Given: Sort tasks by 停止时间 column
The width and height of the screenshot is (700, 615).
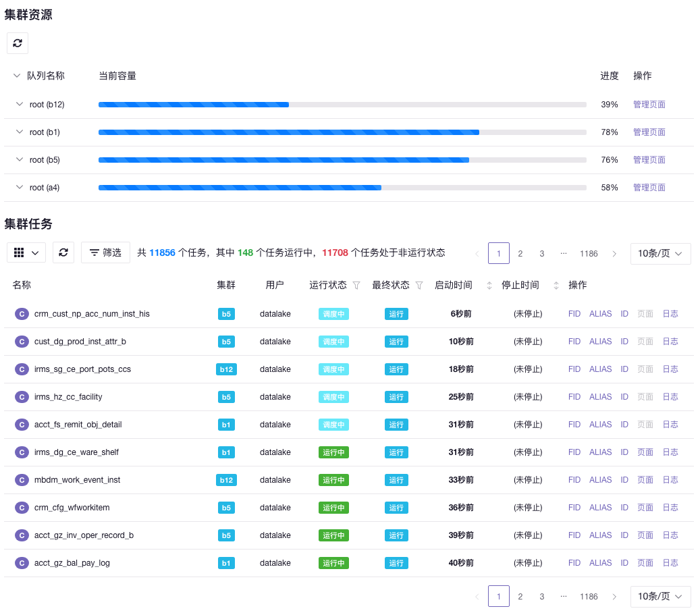Looking at the screenshot, I should (x=556, y=286).
